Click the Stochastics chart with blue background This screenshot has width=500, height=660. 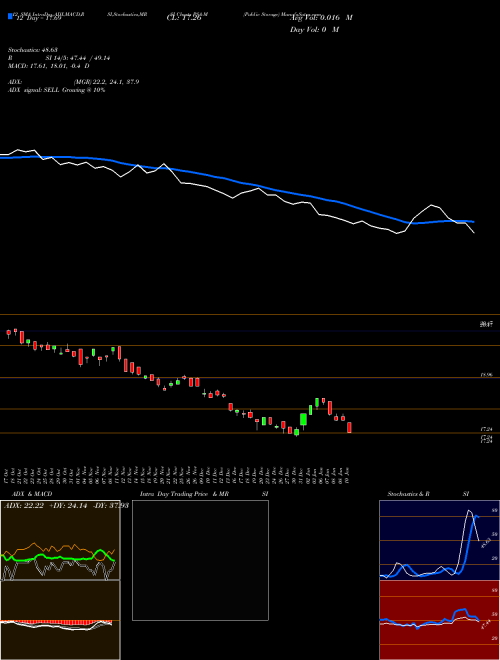point(439,540)
